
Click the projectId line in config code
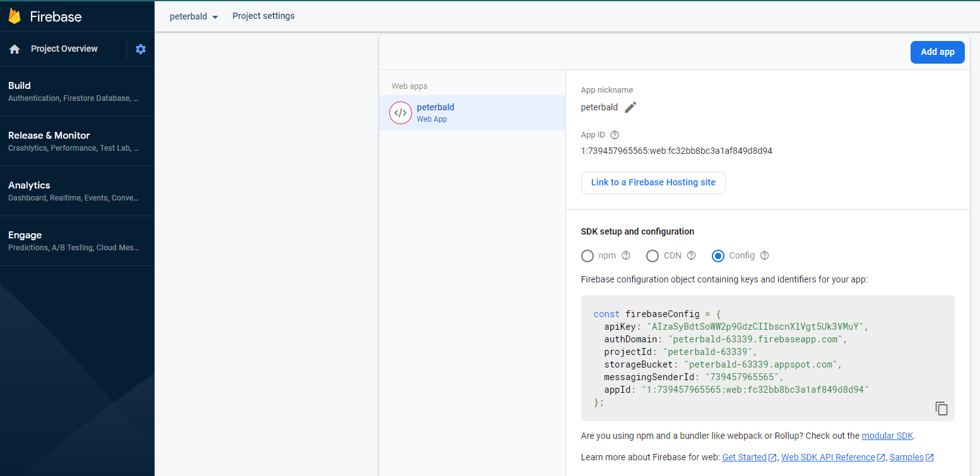680,352
